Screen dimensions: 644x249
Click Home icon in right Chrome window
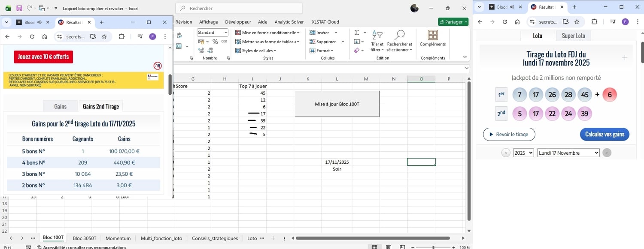click(517, 22)
